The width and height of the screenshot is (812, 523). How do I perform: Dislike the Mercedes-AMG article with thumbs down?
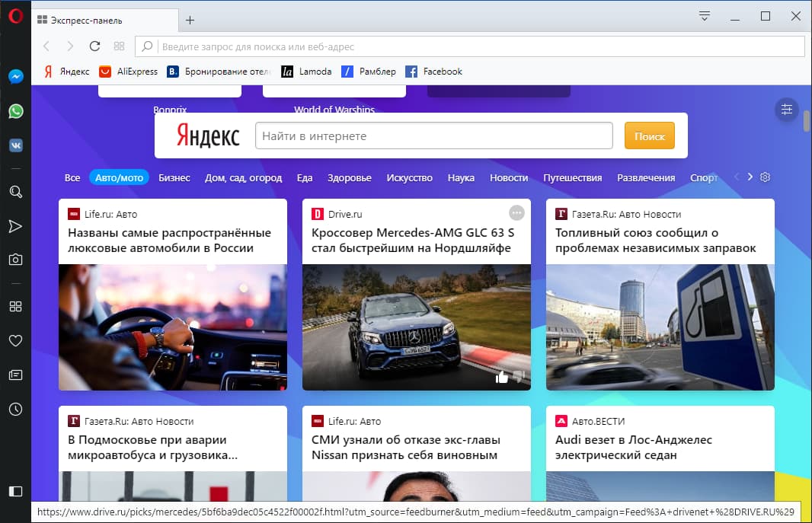[519, 376]
